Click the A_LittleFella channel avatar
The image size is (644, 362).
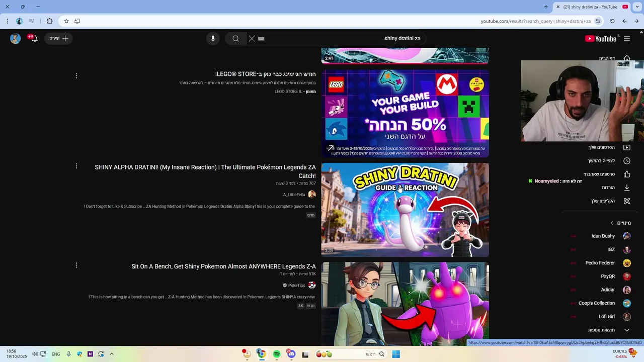(312, 195)
